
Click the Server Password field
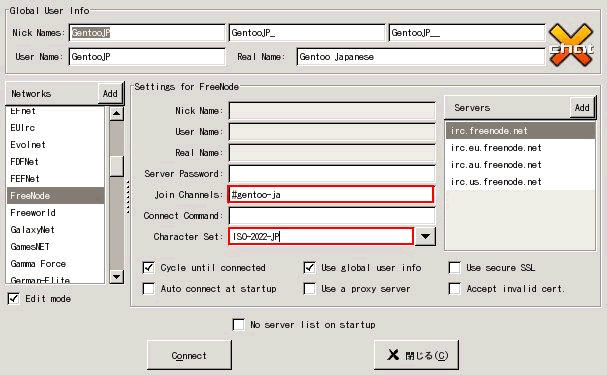(x=332, y=174)
